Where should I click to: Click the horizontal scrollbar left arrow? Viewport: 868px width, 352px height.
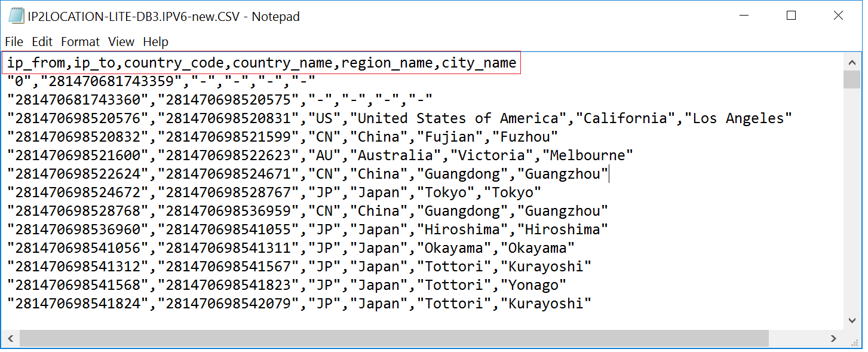click(10, 339)
